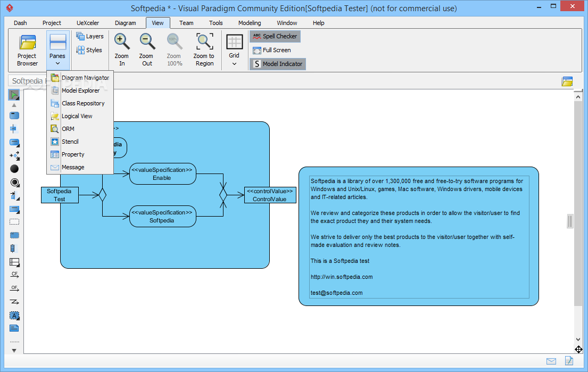Switch to the Diagram tab
The width and height of the screenshot is (588, 372).
point(125,23)
